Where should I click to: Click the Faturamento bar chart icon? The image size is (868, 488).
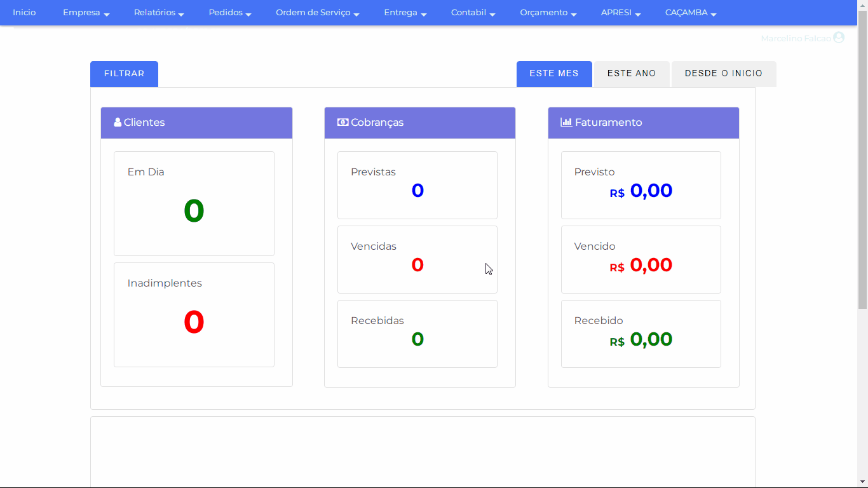(x=566, y=123)
